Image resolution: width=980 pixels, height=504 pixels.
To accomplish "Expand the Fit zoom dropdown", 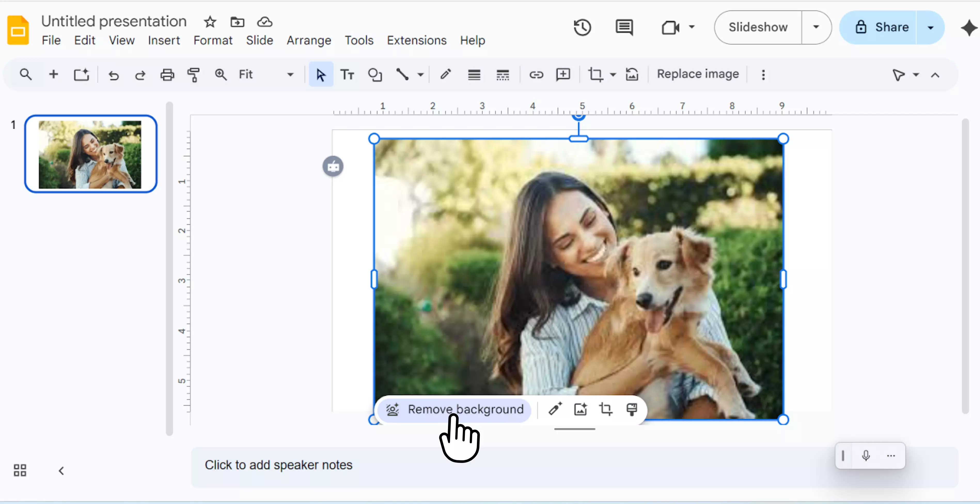I will pos(290,75).
